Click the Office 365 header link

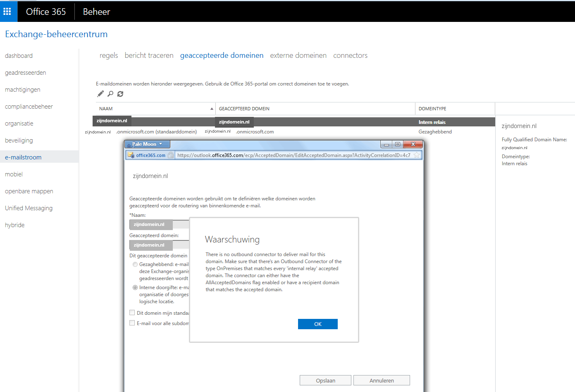(x=46, y=12)
